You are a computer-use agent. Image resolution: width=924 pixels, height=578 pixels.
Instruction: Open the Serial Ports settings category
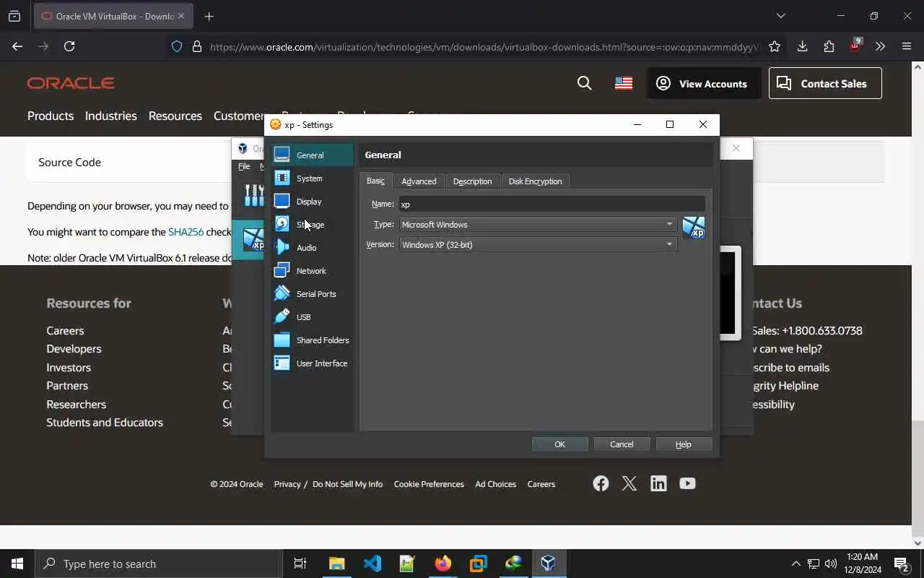click(312, 294)
